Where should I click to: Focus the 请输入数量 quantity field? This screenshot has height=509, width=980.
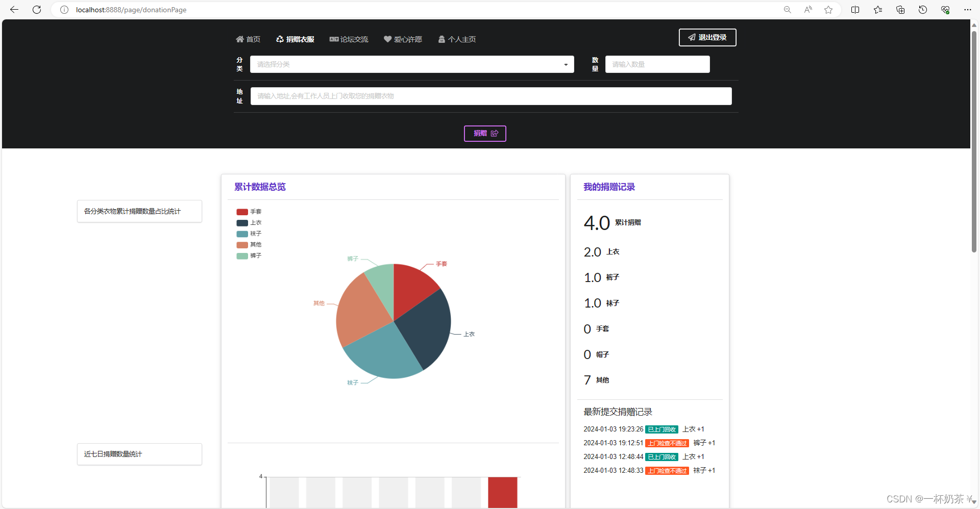click(657, 64)
